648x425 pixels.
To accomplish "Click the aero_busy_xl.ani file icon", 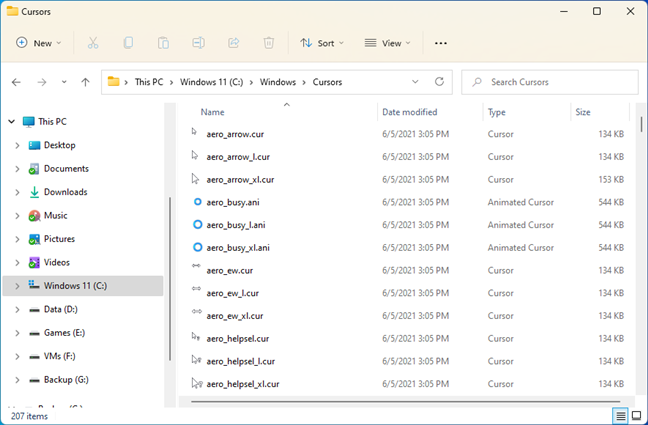I will tap(198, 247).
